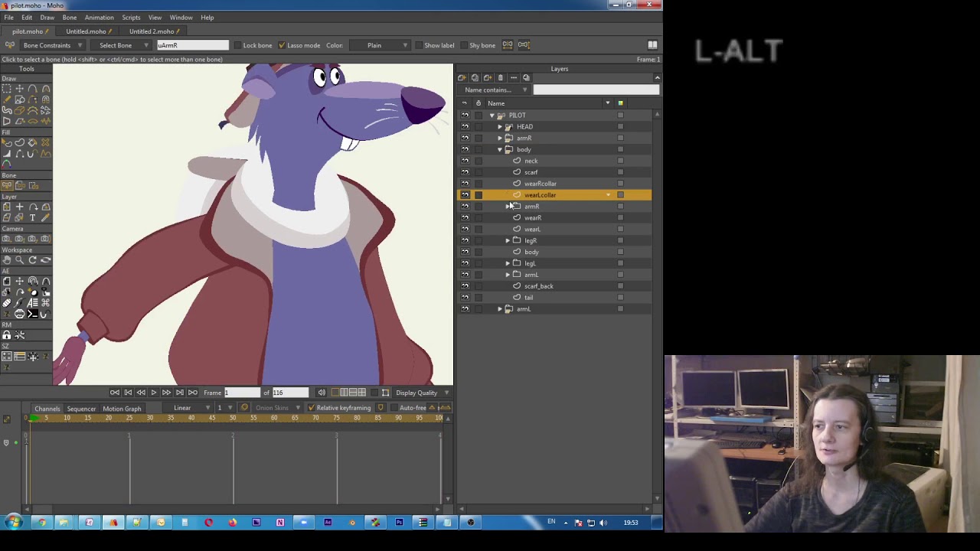
Task: Open the Animation menu
Action: coord(99,18)
